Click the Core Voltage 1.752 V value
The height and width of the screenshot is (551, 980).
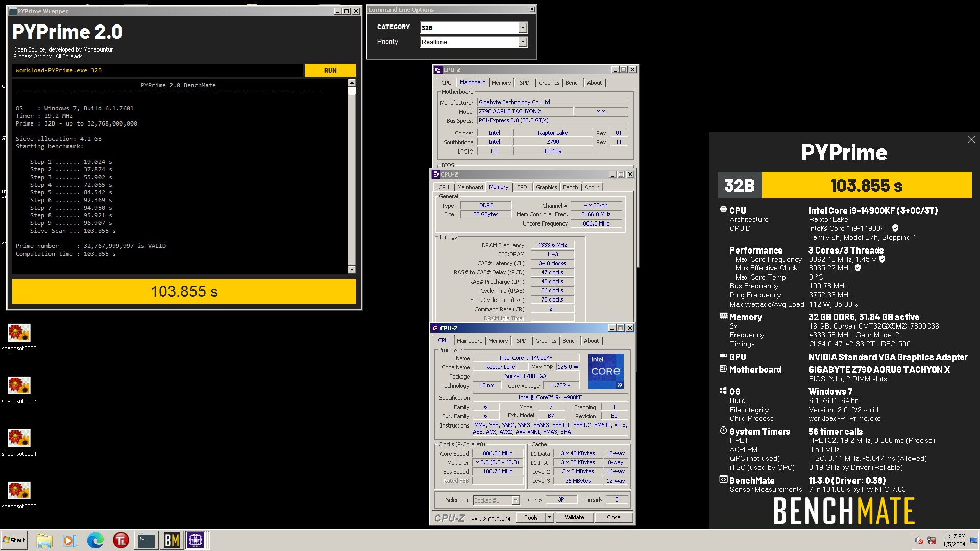click(561, 385)
